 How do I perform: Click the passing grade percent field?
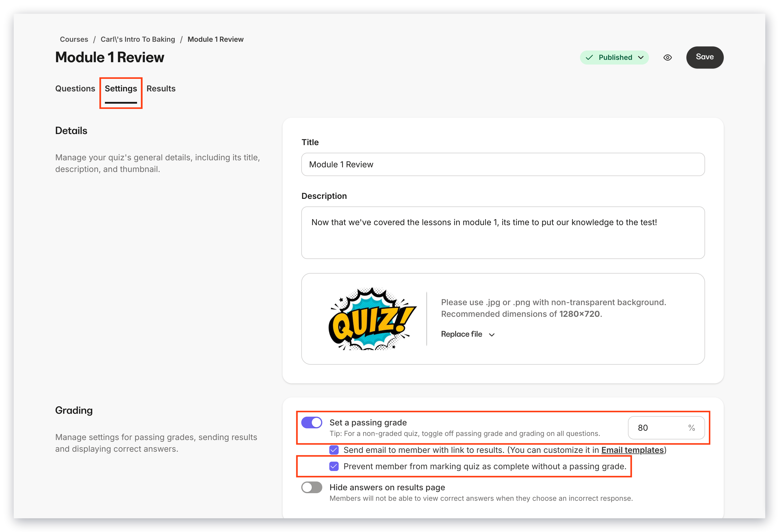point(666,428)
